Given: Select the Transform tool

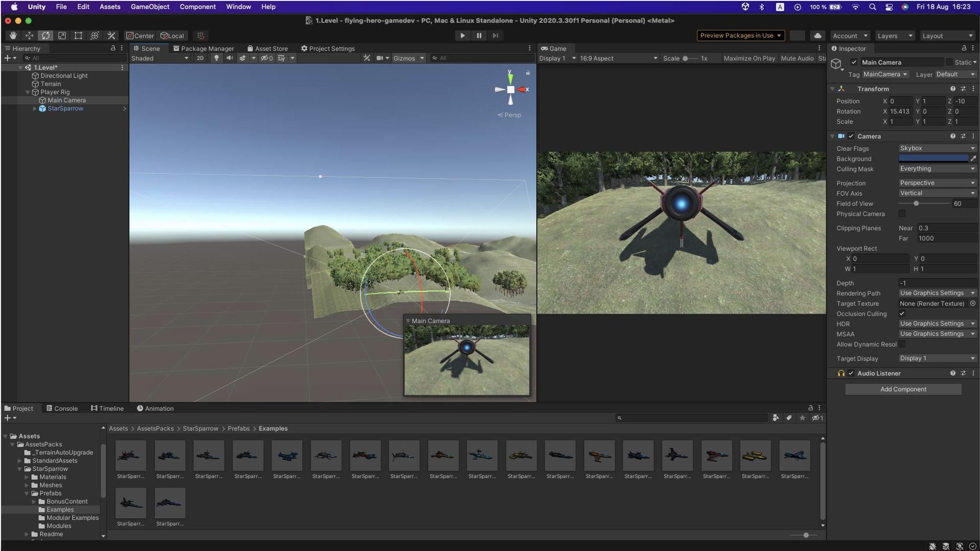Looking at the screenshot, I should pyautogui.click(x=95, y=36).
